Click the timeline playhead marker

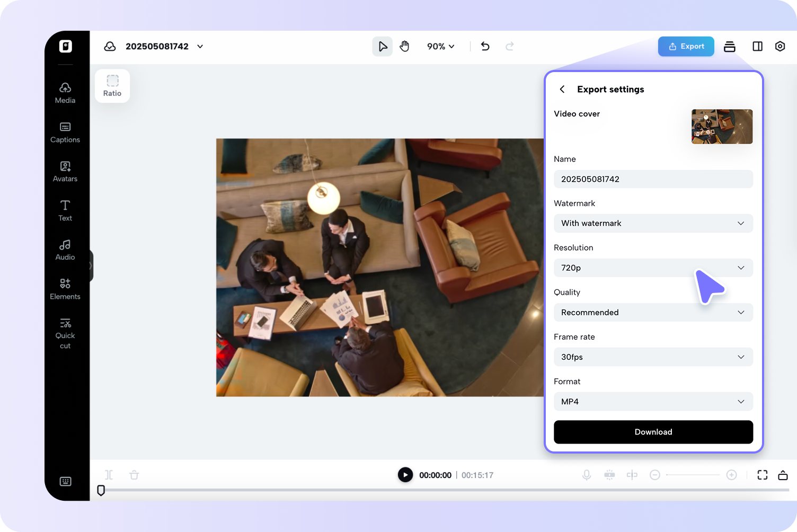(x=101, y=490)
